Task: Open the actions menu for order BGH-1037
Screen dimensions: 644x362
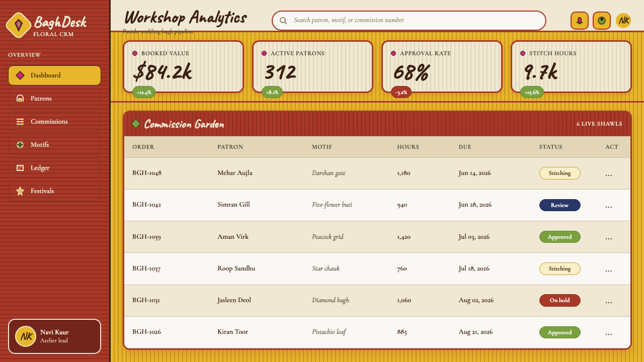Action: tap(609, 269)
